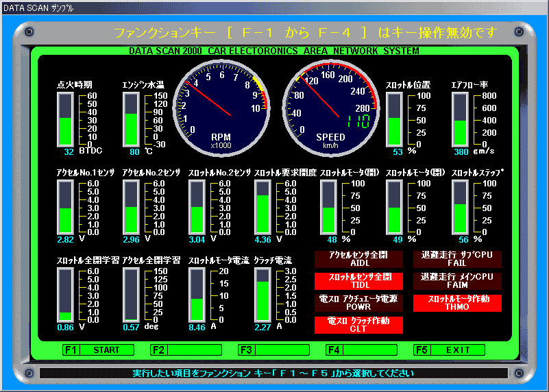Click the CLT クラッチ作動 indicator

click(x=359, y=325)
